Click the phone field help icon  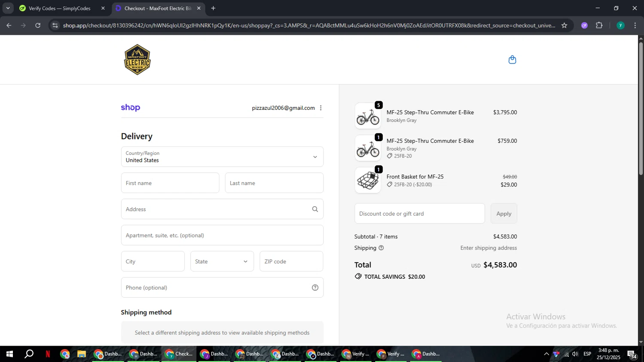(x=315, y=288)
